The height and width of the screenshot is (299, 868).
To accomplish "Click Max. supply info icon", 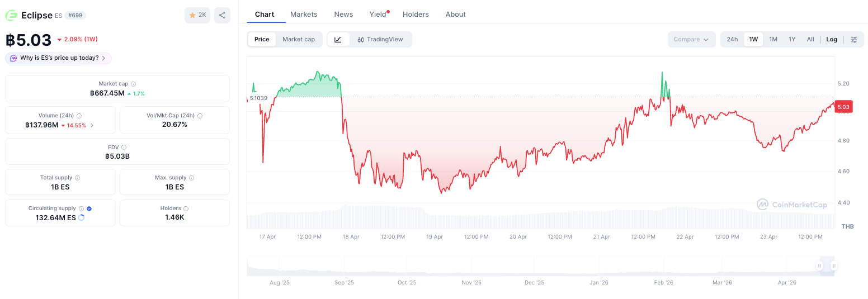I will tap(192, 178).
